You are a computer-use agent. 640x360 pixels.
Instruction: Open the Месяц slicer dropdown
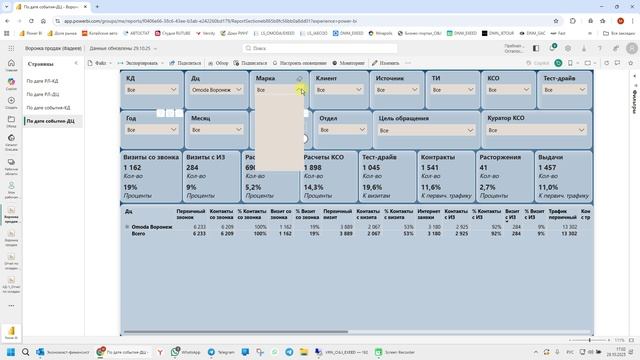pyautogui.click(x=216, y=130)
